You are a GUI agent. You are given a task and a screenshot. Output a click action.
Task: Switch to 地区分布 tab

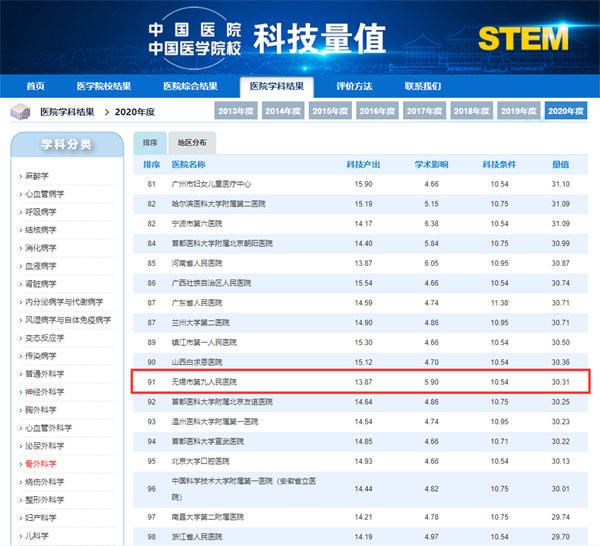pyautogui.click(x=192, y=143)
